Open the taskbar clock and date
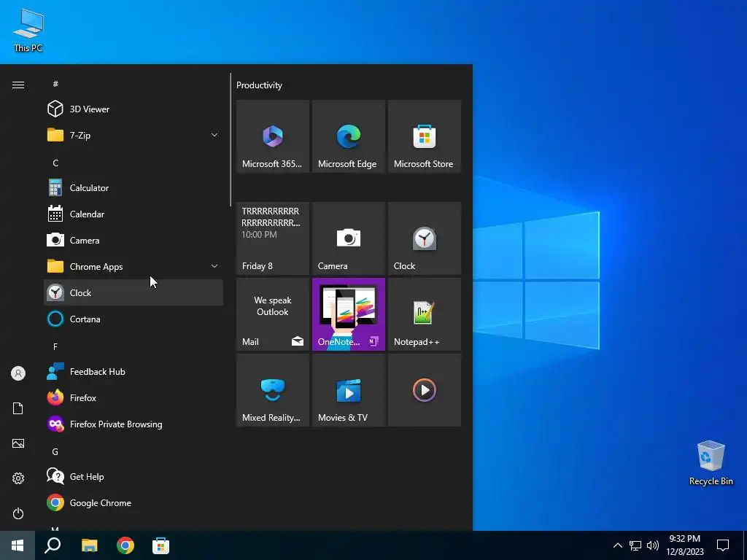This screenshot has width=747, height=560. pos(684,545)
